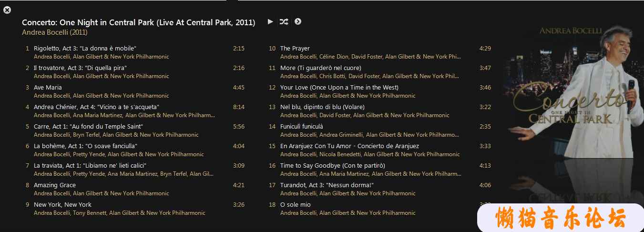
Task: Click the album title Concerto: One Night in Central Park
Action: 138,22
